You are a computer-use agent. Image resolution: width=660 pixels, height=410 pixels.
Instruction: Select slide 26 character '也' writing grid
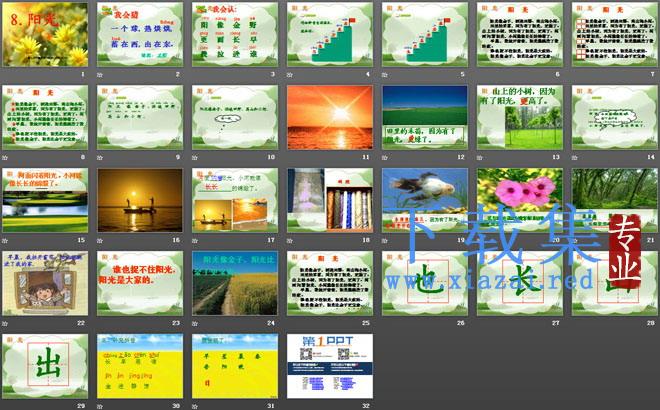click(x=425, y=283)
